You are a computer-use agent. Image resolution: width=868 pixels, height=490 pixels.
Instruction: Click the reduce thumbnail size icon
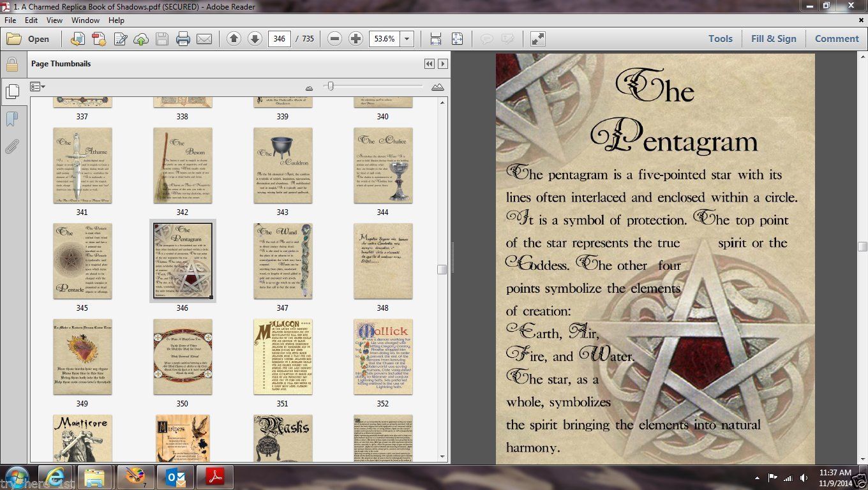click(x=310, y=87)
